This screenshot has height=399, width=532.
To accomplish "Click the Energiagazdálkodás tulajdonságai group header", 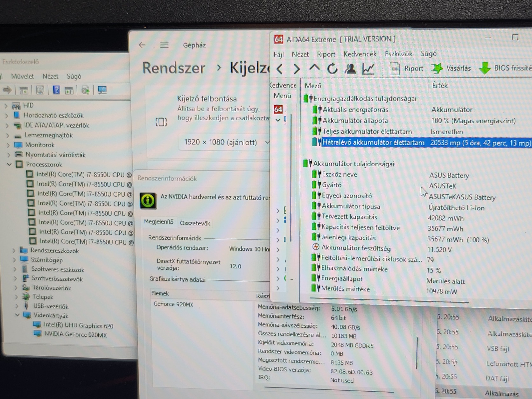I will point(360,99).
